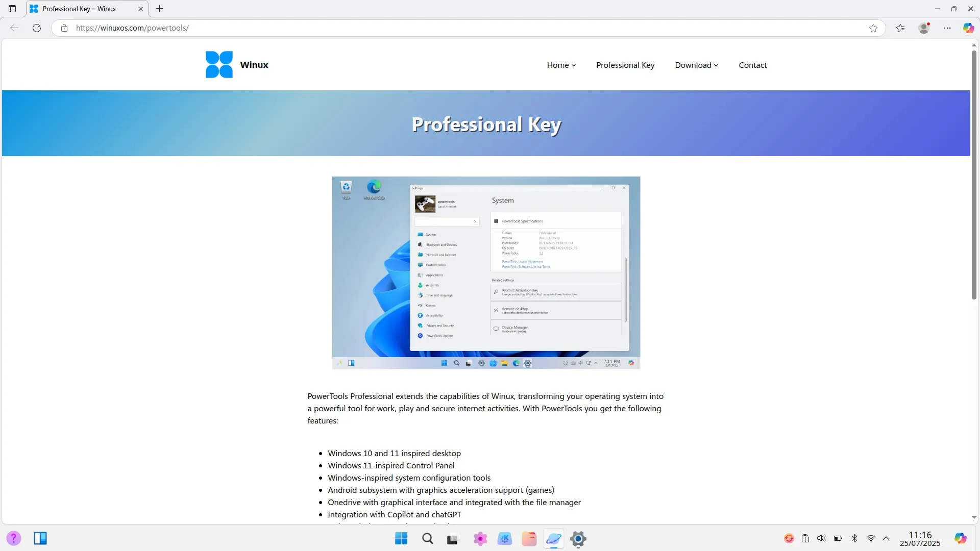Open the favorites list icon

tap(900, 28)
